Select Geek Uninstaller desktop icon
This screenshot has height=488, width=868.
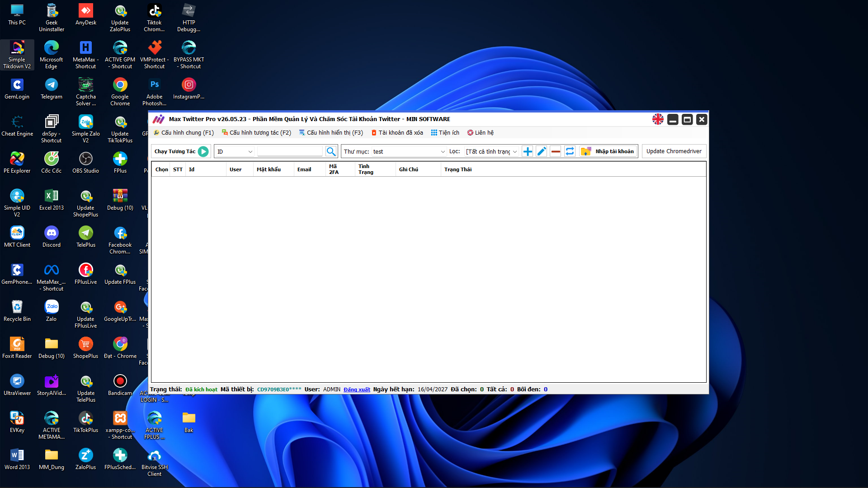[52, 18]
